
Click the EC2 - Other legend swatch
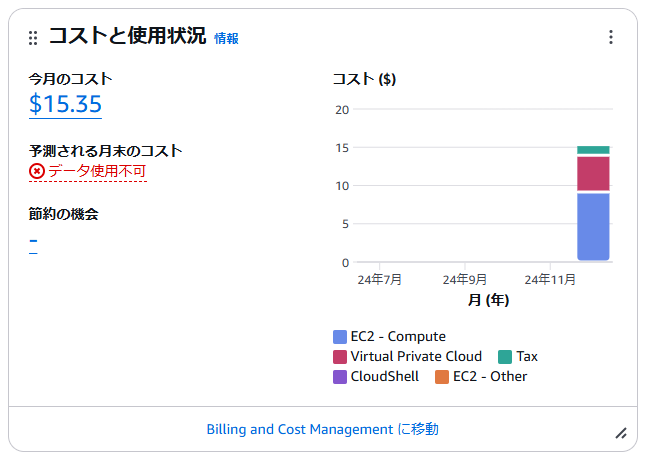coord(442,377)
